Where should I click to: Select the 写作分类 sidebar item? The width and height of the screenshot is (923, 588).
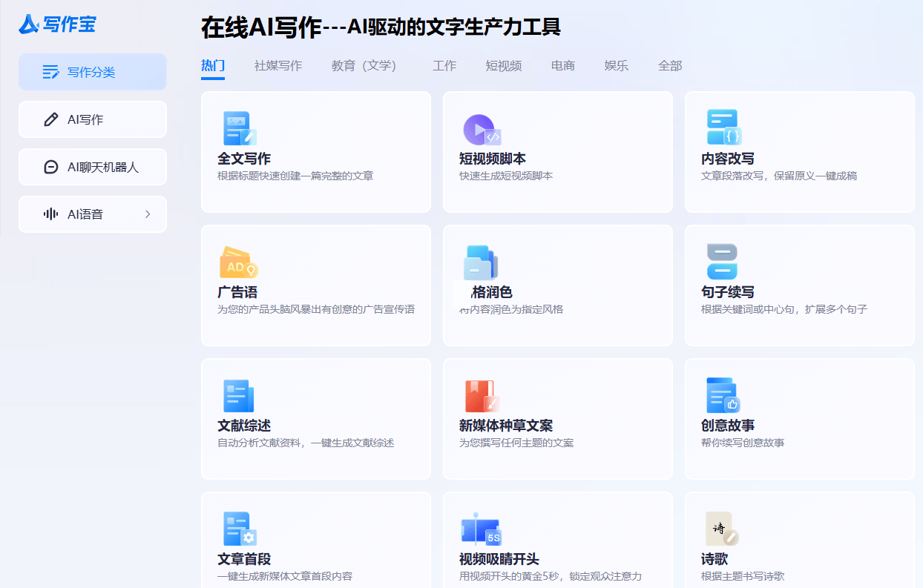[x=92, y=72]
